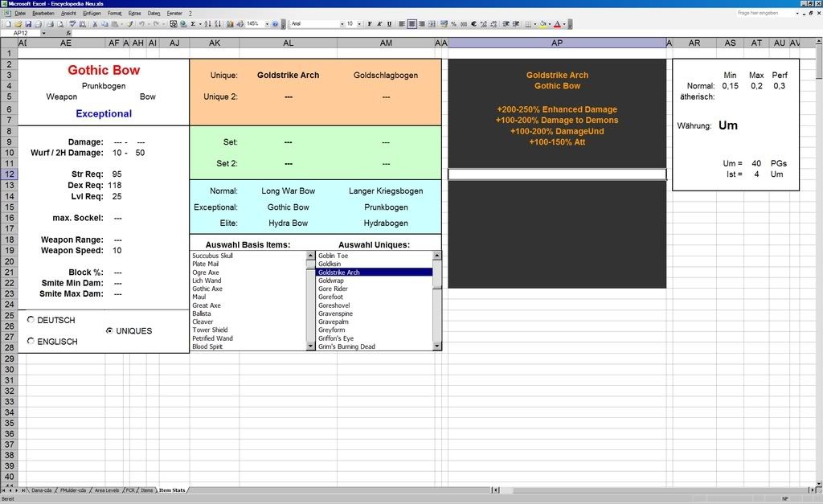Open the Bearbeiten menu

pos(43,13)
